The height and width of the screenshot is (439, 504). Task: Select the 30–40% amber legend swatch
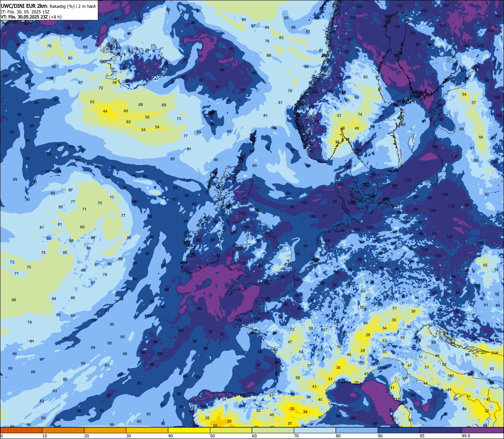click(x=147, y=430)
